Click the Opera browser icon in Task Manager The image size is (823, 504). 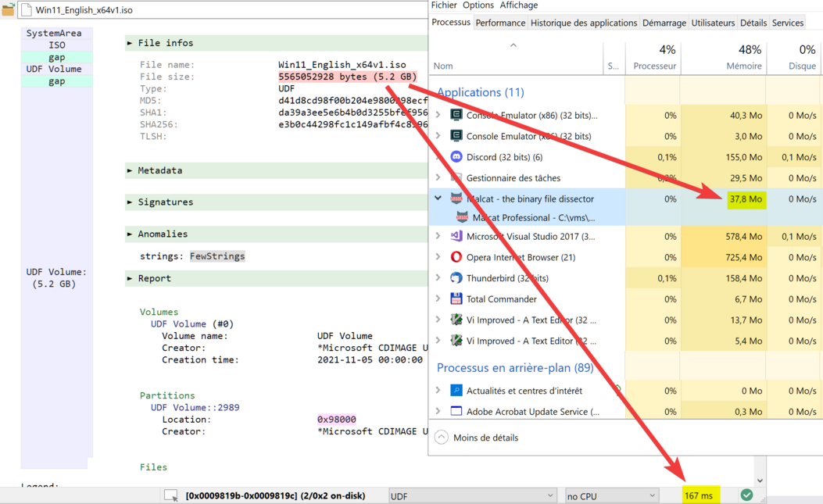(x=456, y=257)
